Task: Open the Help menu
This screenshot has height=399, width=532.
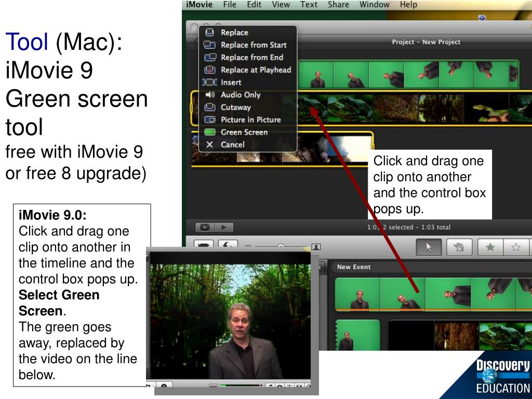Action: [408, 5]
